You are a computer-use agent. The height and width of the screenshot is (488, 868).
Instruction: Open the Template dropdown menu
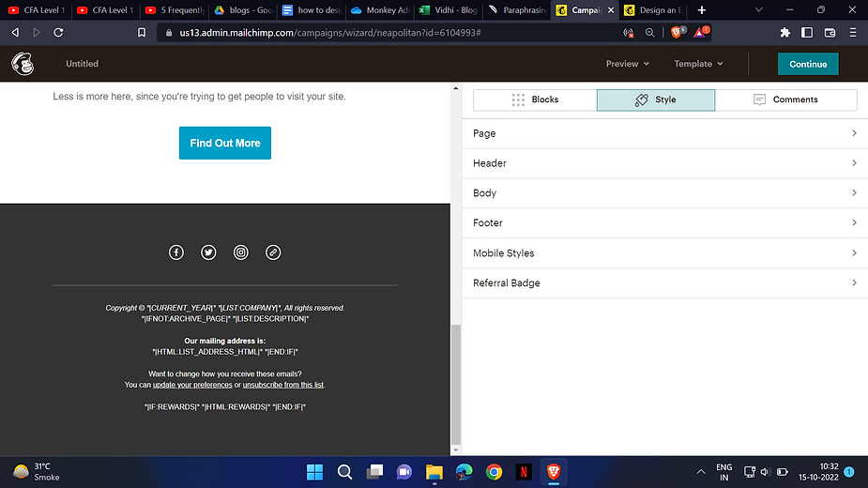[x=698, y=64]
